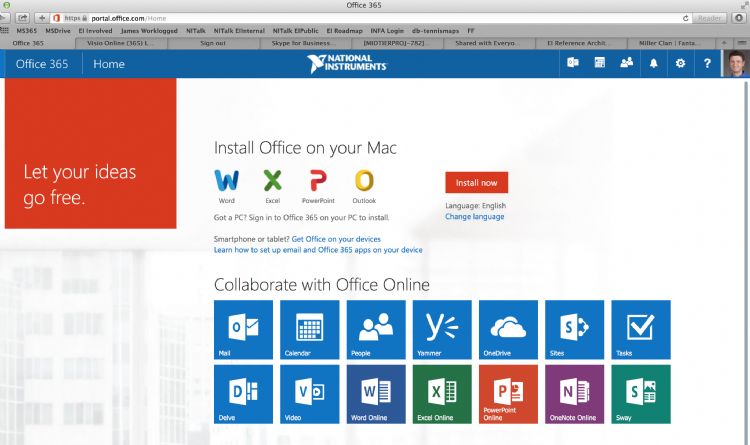Click the Let your ideas go free banner

(90, 153)
